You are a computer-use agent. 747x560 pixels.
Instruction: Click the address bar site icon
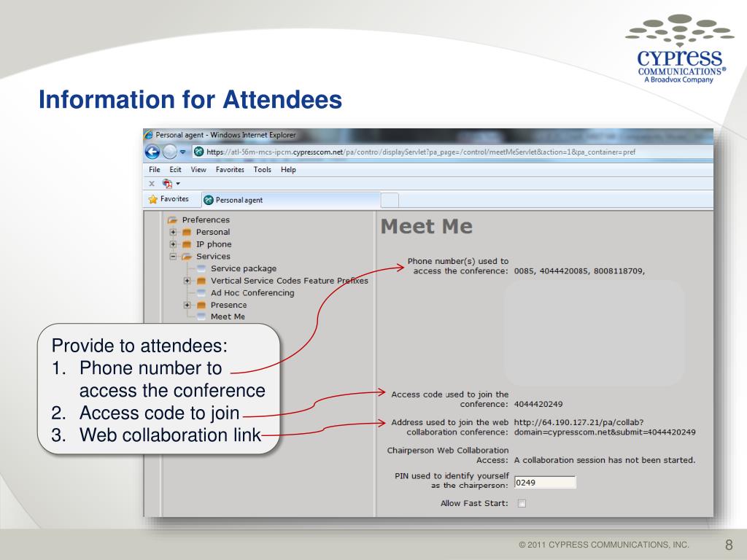point(199,152)
